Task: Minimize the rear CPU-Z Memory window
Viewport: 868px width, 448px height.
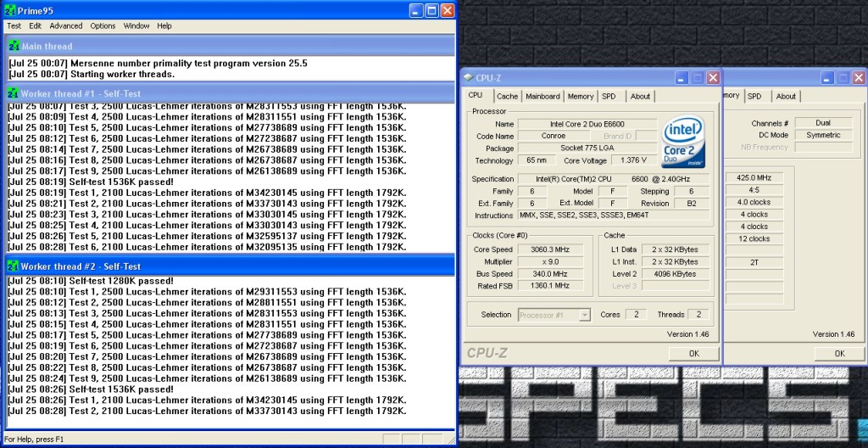Action: [x=827, y=78]
